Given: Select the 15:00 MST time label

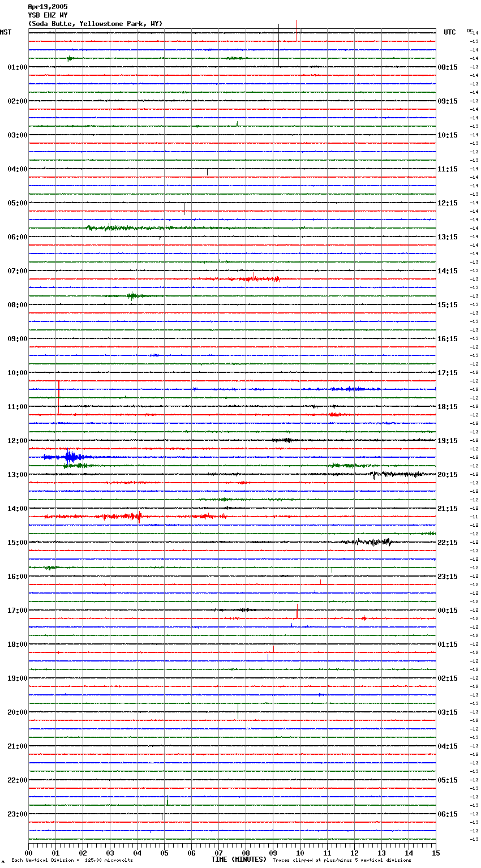Looking at the screenshot, I should 18,543.
